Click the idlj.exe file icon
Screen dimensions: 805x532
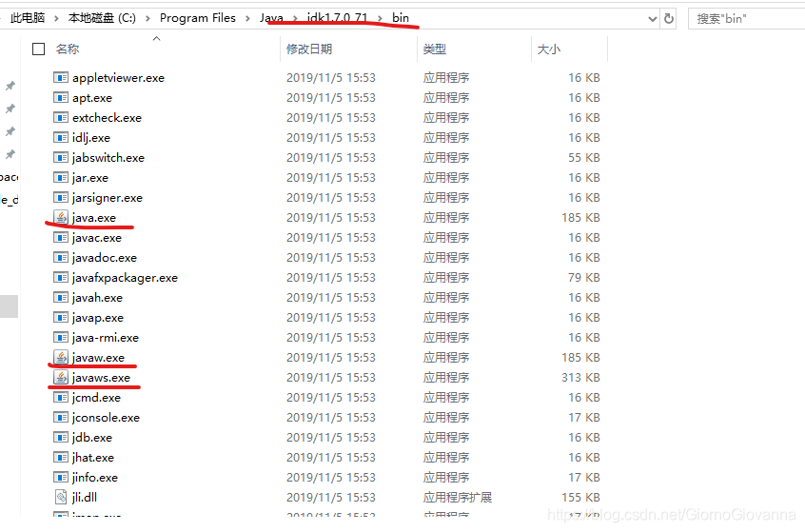point(61,138)
